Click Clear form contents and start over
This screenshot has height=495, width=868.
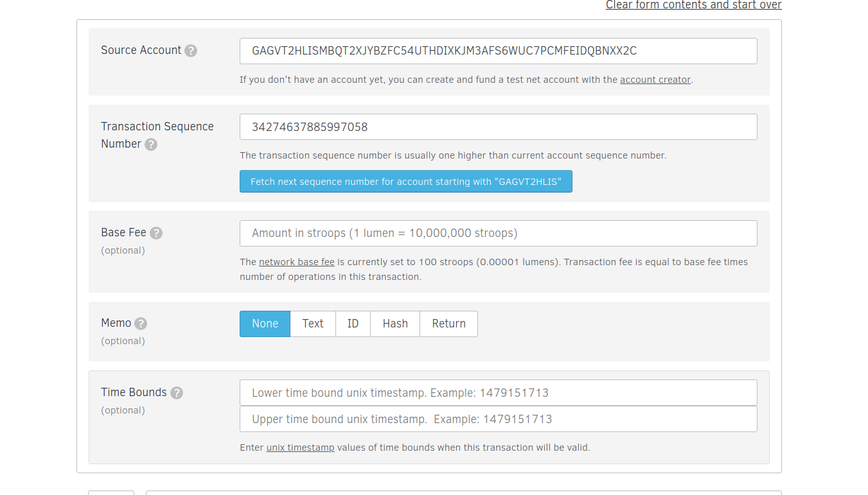(693, 5)
